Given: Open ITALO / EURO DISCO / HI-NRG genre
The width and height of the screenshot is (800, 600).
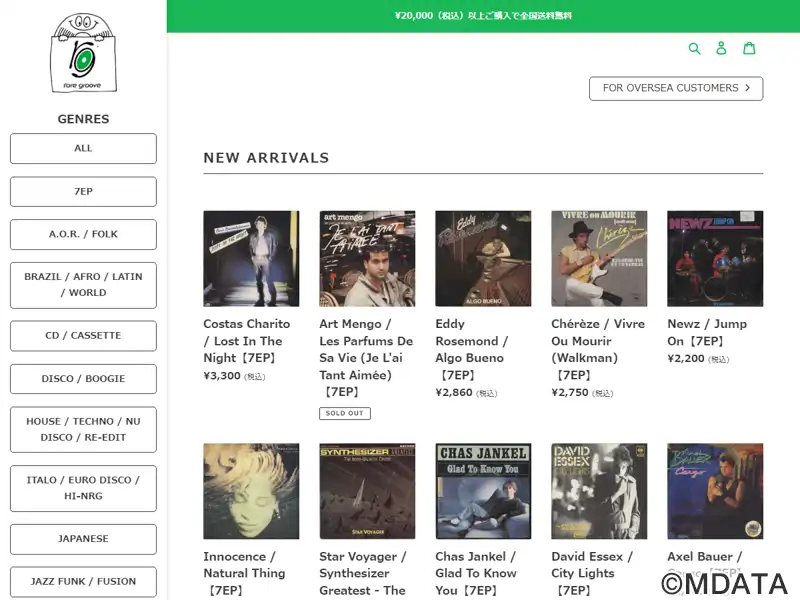Looking at the screenshot, I should (x=83, y=488).
